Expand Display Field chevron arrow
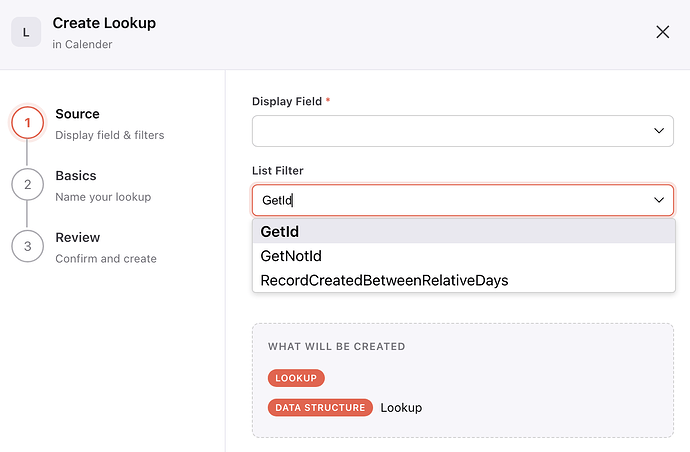 click(x=658, y=131)
